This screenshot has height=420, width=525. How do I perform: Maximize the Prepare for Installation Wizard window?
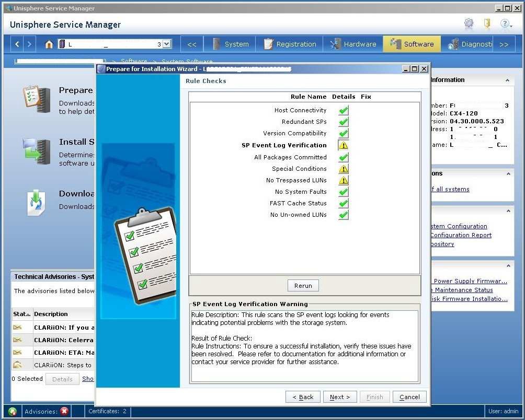click(415, 69)
